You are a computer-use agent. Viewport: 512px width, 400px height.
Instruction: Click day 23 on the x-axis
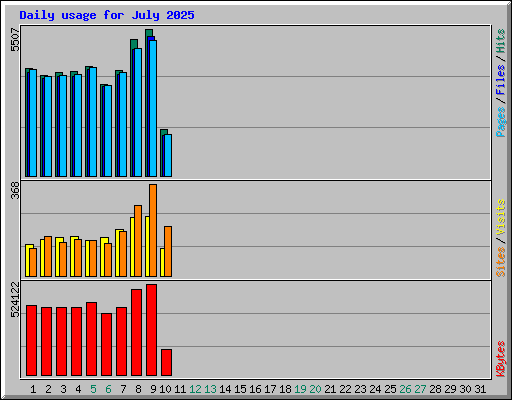pos(360,389)
